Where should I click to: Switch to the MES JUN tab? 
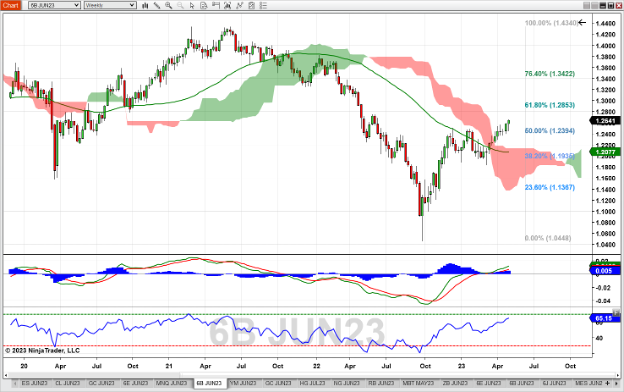click(588, 383)
